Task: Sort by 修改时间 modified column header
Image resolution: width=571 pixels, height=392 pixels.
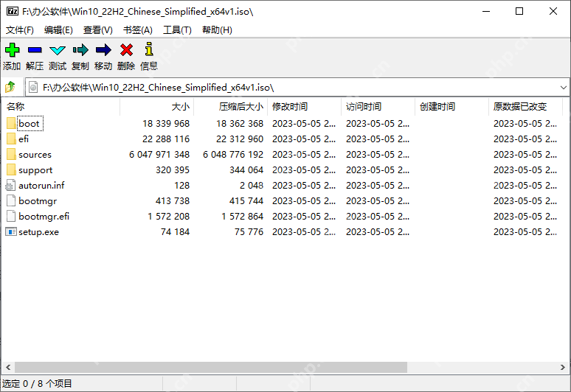Action: tap(305, 107)
